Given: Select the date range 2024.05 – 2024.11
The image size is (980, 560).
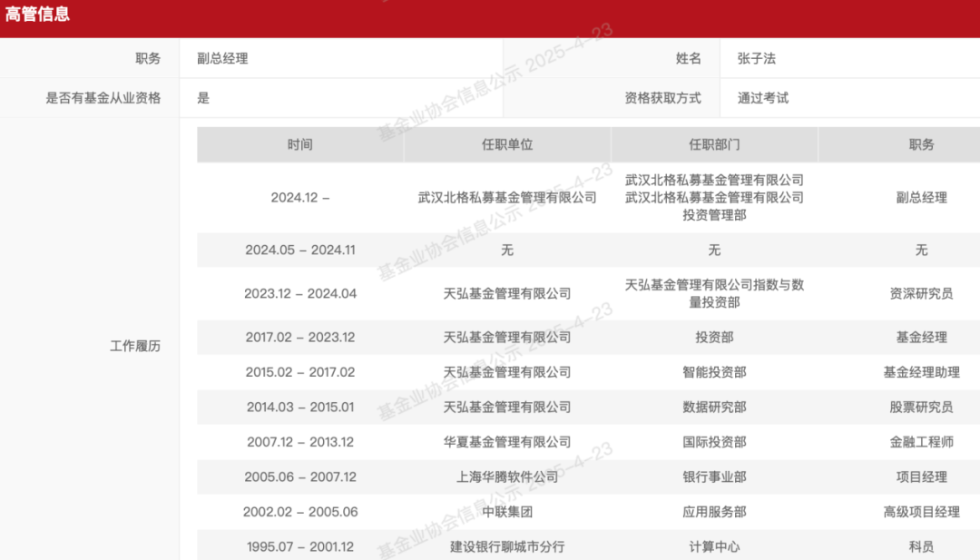Looking at the screenshot, I should [x=300, y=250].
